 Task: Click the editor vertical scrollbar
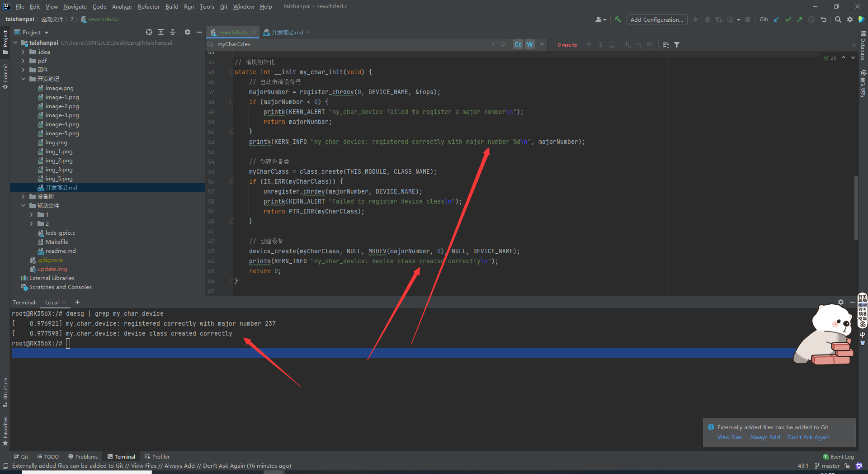[x=856, y=208]
